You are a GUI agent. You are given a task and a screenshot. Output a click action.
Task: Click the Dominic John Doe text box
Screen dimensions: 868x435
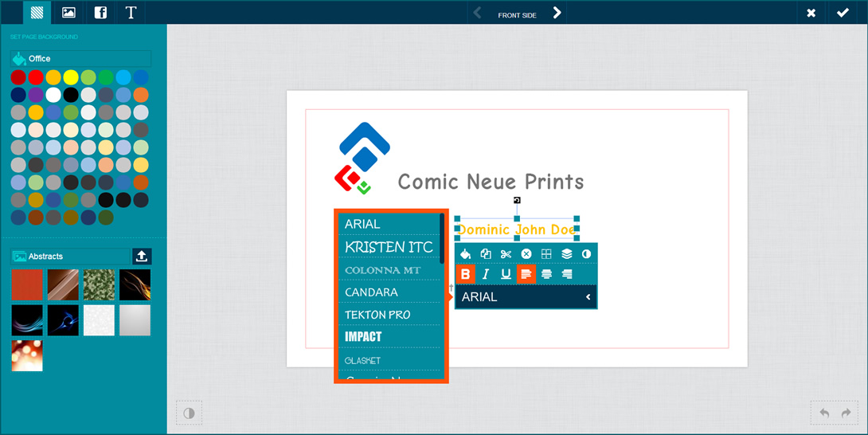[517, 229]
